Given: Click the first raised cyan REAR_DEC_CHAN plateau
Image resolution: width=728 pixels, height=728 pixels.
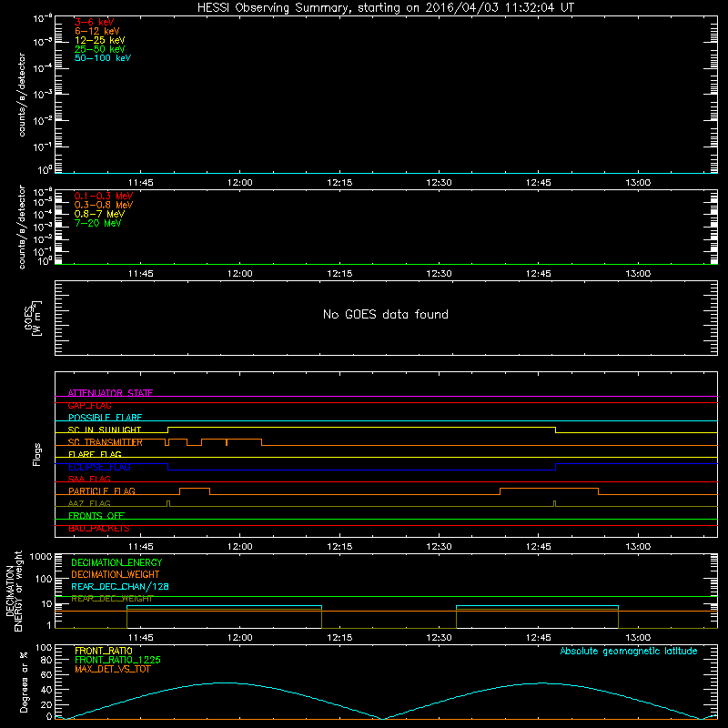Looking at the screenshot, I should point(224,606).
